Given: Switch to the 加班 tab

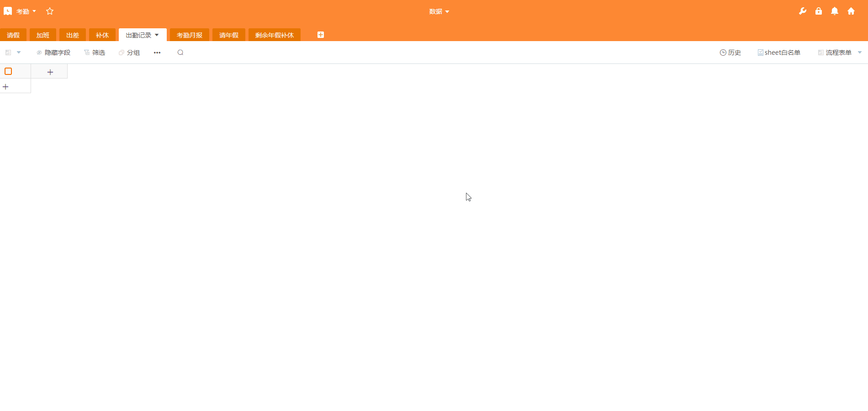Looking at the screenshot, I should 43,35.
